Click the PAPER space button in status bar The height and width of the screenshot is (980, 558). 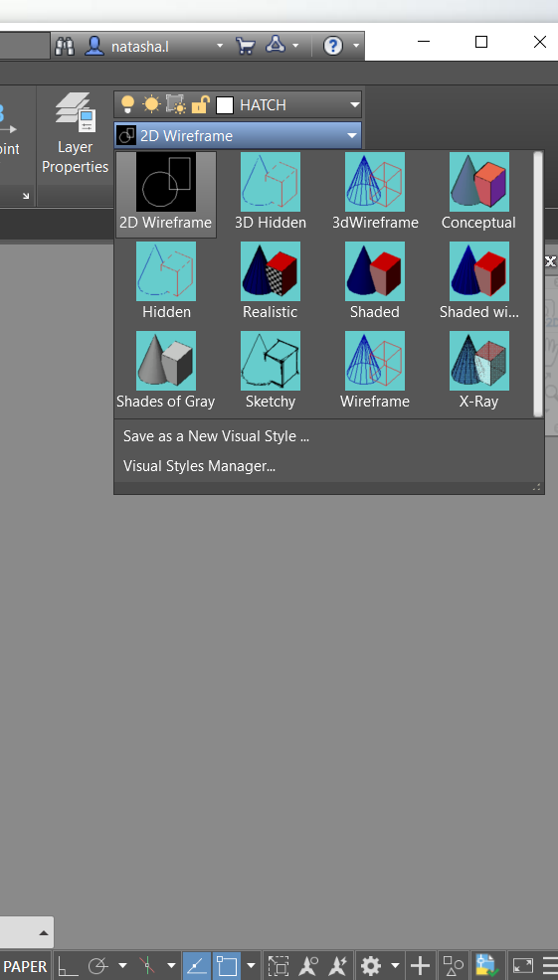click(x=26, y=966)
